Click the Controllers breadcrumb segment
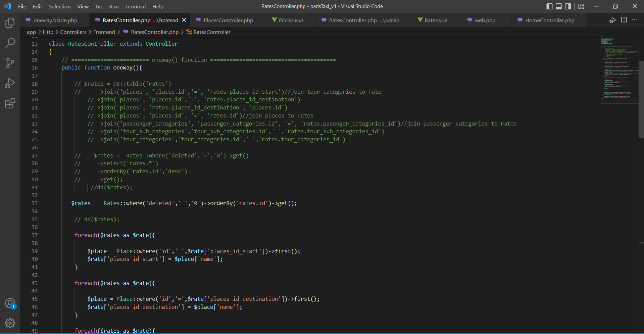Screen dimensions: 644x334 [x=73, y=32]
